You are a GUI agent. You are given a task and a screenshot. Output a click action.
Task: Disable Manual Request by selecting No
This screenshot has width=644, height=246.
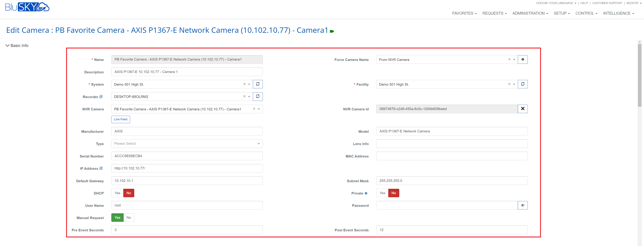[129, 217]
